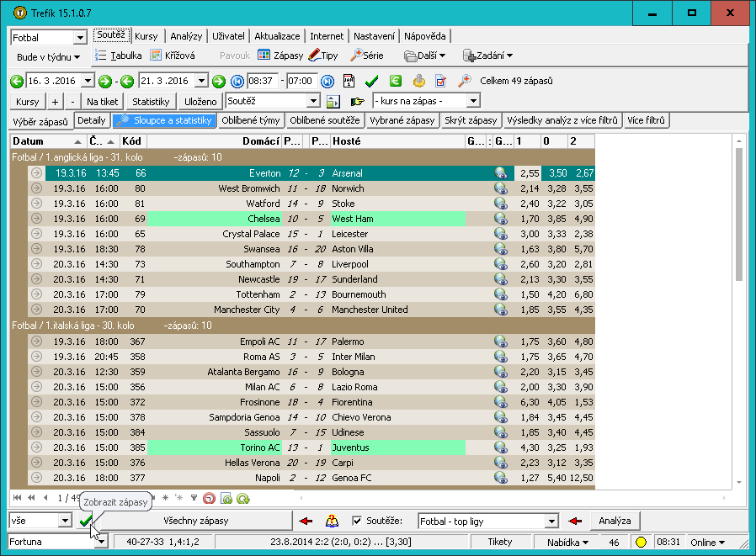
Task: Open Tabulka table view
Action: coord(119,56)
